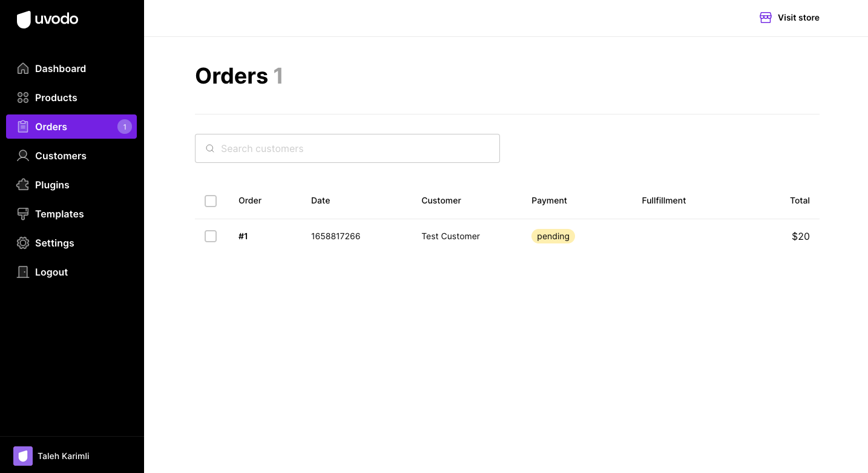
Task: Click the Order column header
Action: [250, 200]
